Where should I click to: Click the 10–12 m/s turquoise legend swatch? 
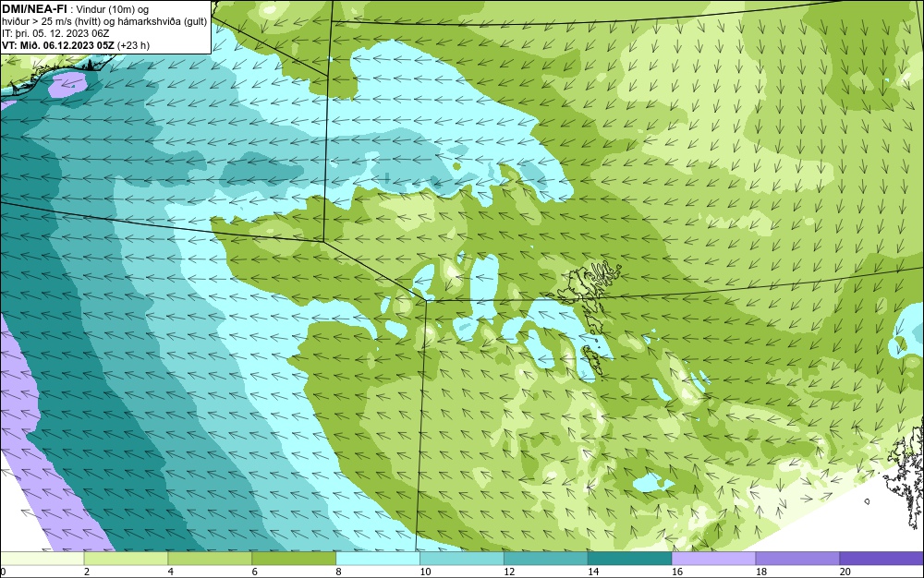coord(461,558)
